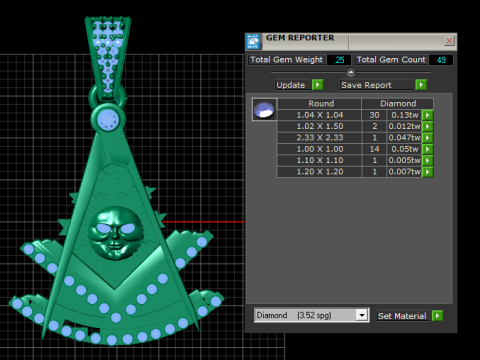
Task: Click green arrow for 1.10 X 1.10 row
Action: tap(427, 160)
